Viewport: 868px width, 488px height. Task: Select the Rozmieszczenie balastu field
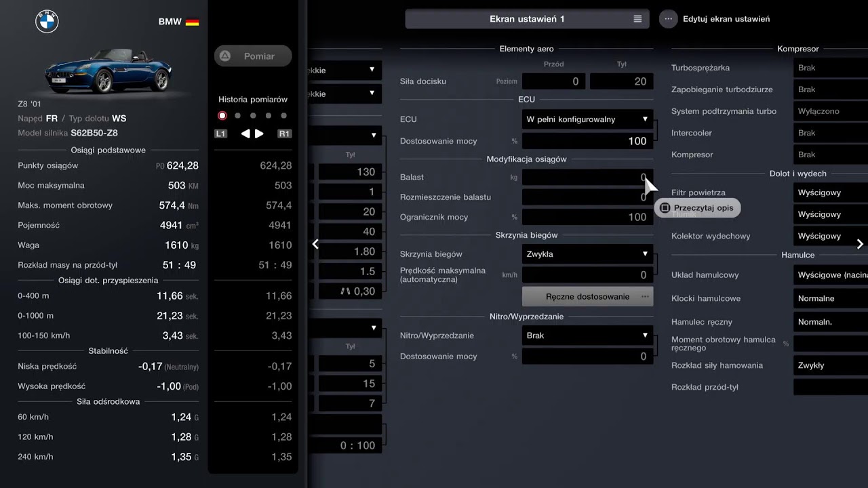587,197
